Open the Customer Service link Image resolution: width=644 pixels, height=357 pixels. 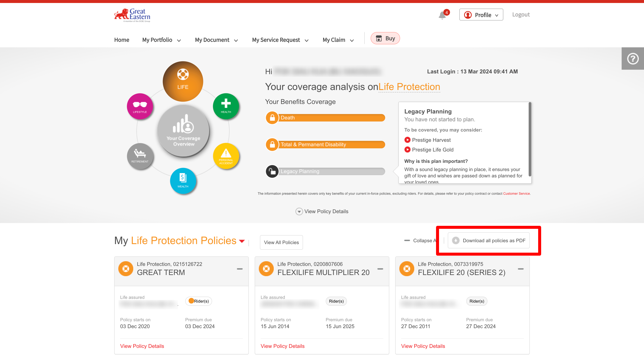[x=516, y=194]
